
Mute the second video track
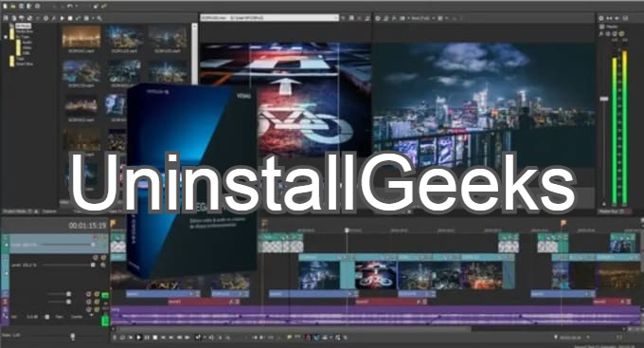pyautogui.click(x=96, y=258)
